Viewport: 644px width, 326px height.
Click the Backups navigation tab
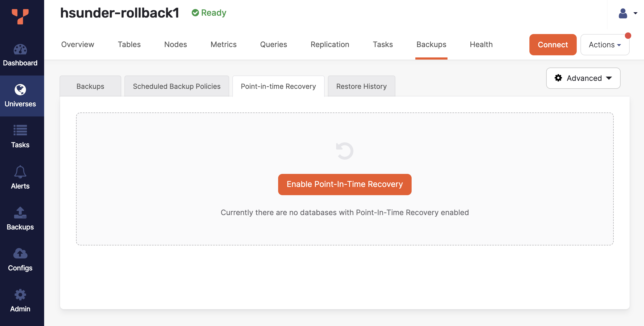point(431,44)
